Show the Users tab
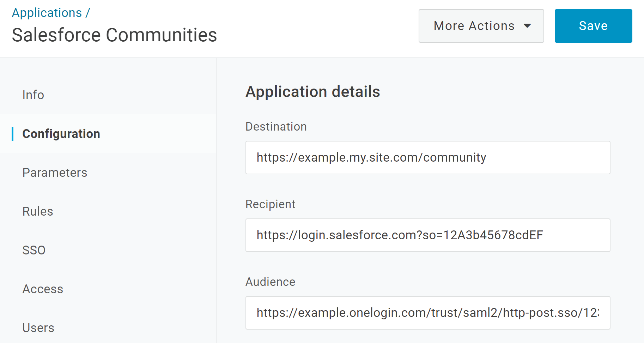This screenshot has height=343, width=644. coord(38,328)
